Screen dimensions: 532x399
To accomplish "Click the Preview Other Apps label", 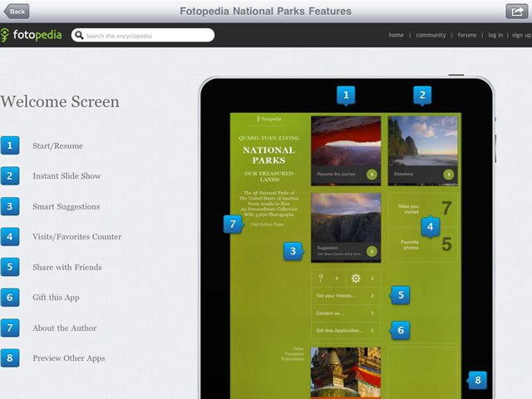I will (69, 358).
